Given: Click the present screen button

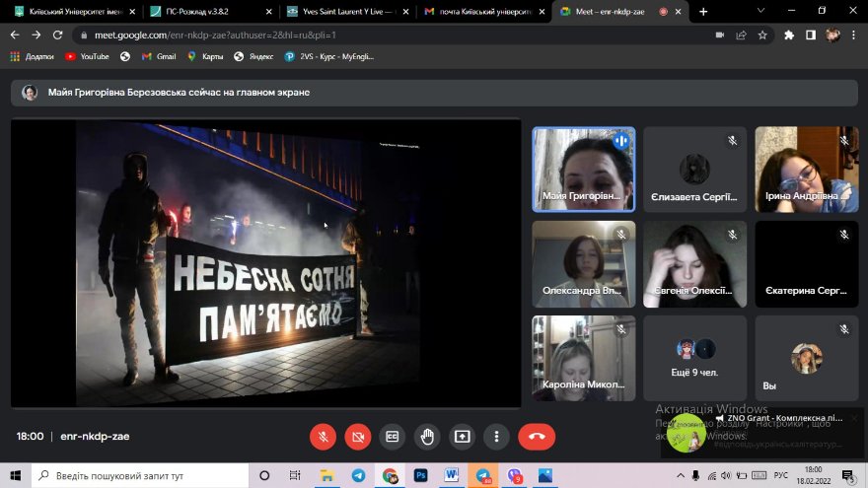Looking at the screenshot, I should point(462,436).
